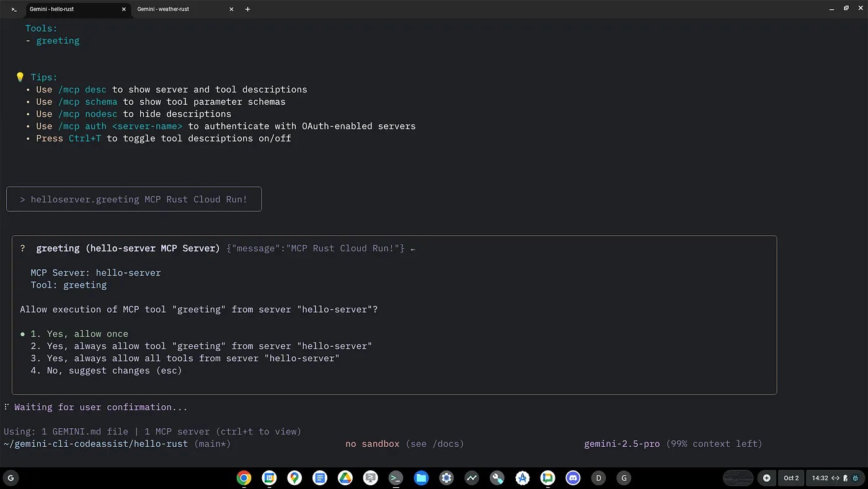Close the Gemini - weather-rust tab
868x489 pixels.
coord(231,9)
